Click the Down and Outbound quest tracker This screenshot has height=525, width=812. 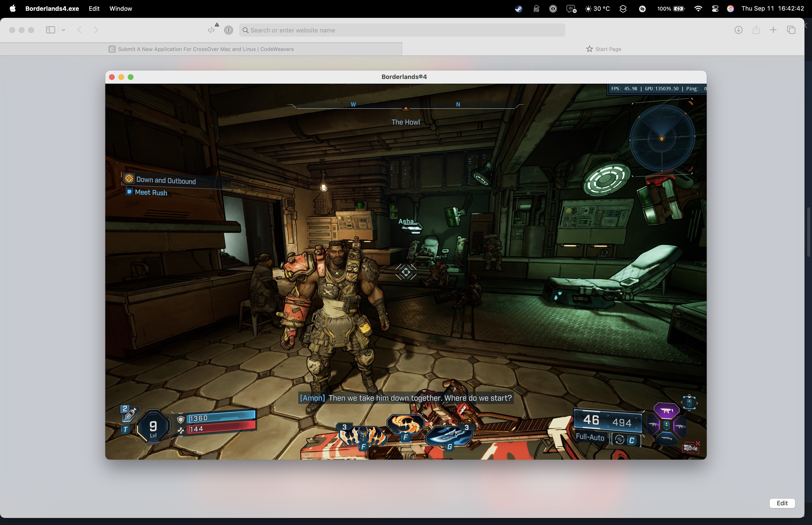[x=166, y=180]
